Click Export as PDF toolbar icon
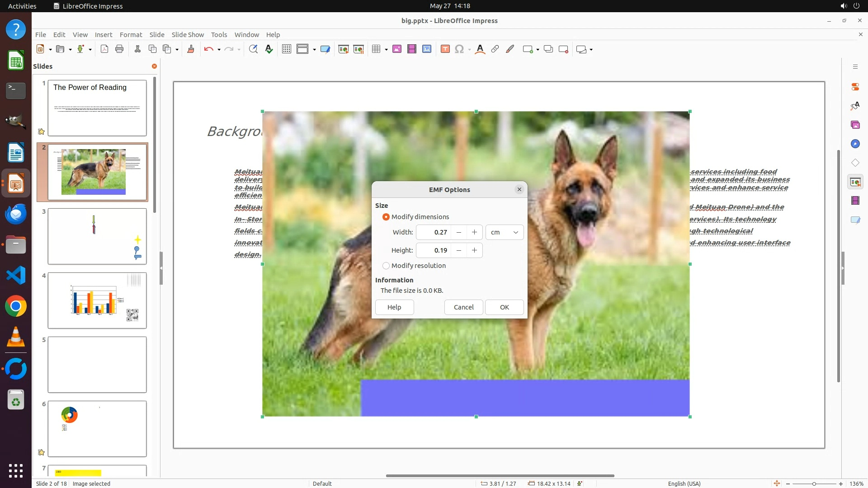 [x=104, y=49]
